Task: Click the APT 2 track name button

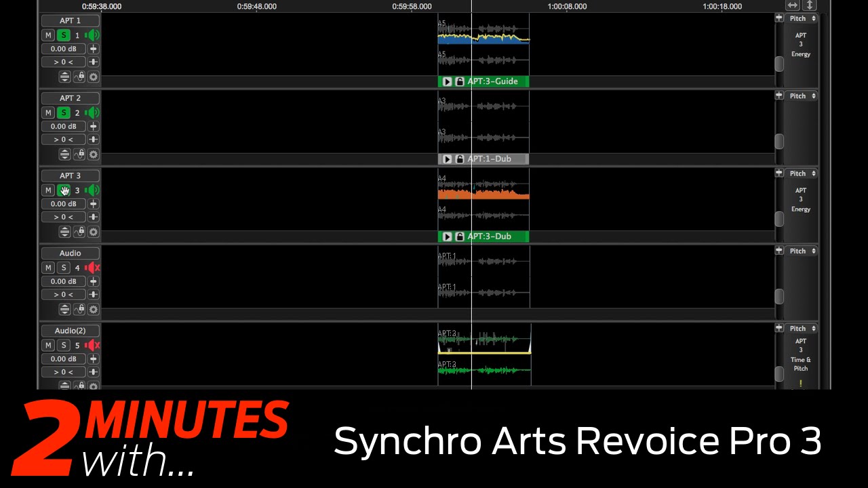Action: click(70, 98)
